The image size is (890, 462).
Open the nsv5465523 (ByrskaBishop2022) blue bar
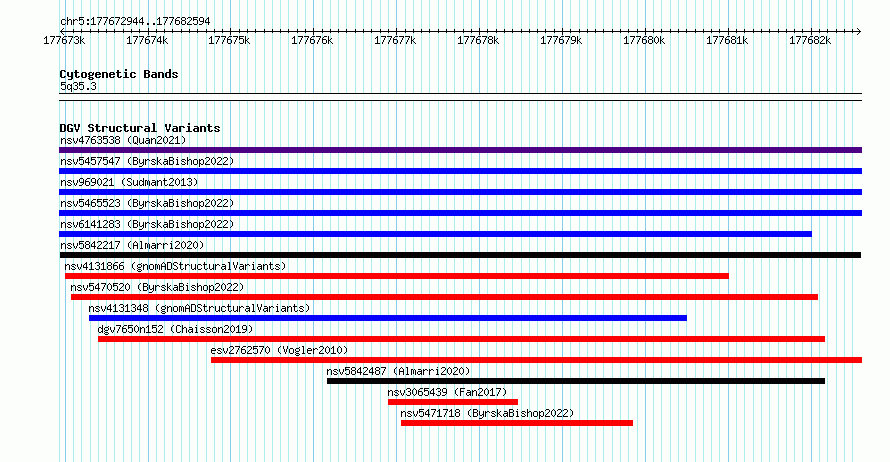tap(460, 213)
